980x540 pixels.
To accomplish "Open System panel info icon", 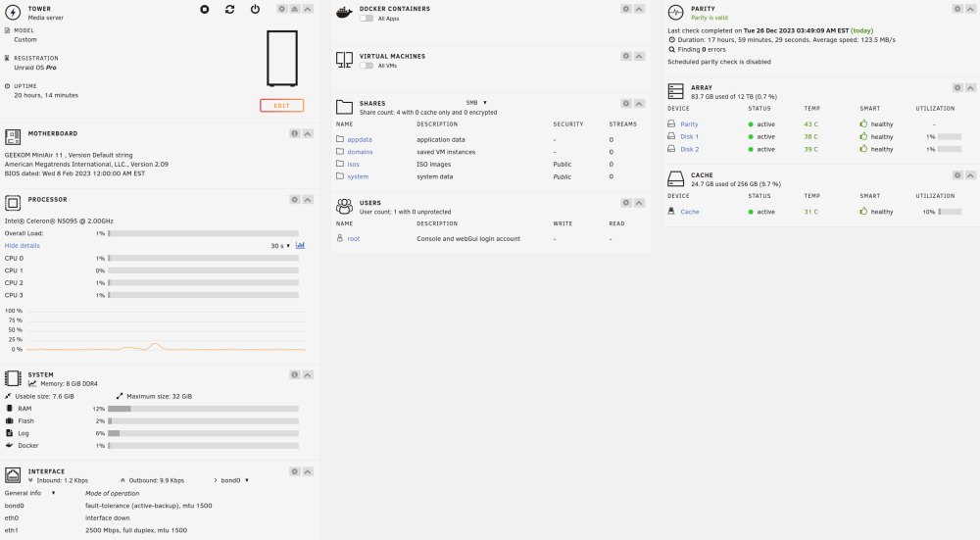I will 294,375.
